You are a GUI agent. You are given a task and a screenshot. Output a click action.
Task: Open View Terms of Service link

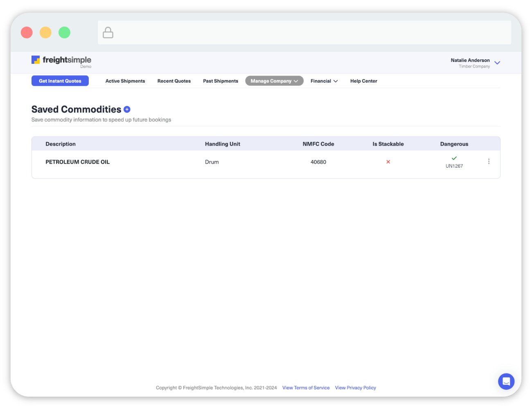306,388
